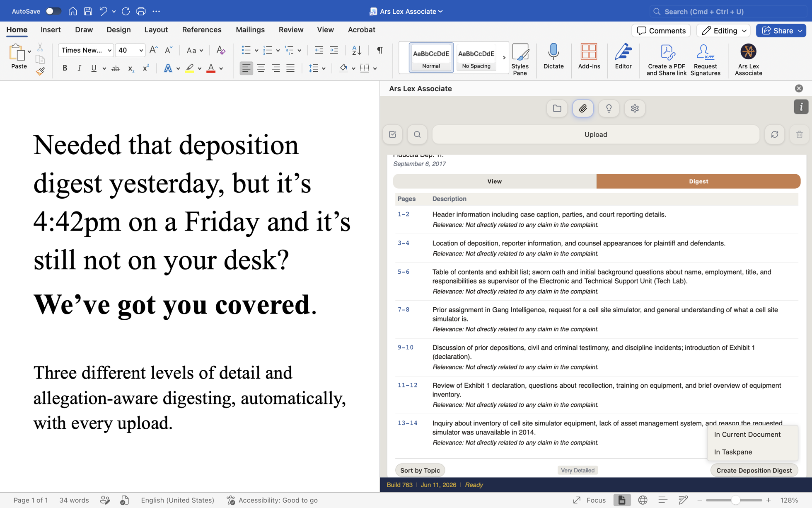
Task: Click the Share button
Action: 781,31
